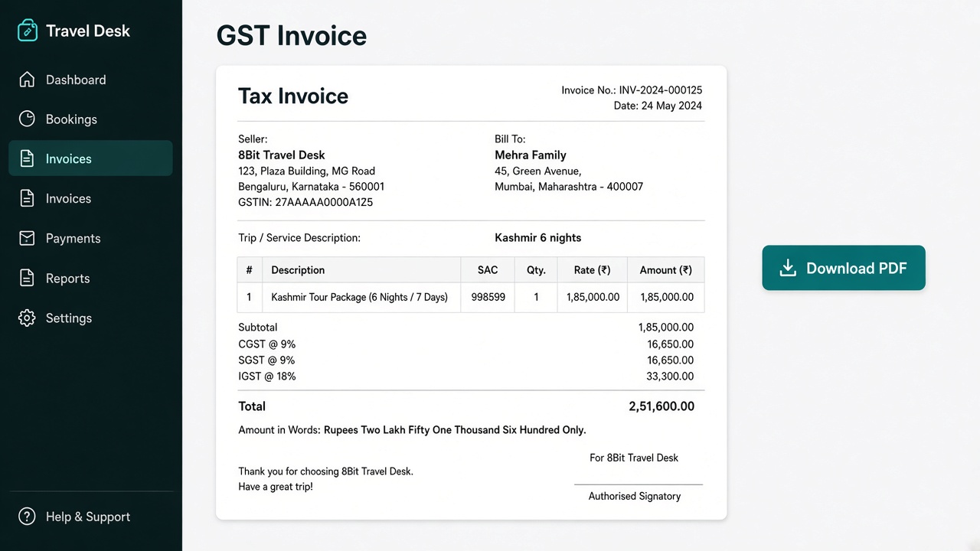Click the Settings gear icon
Screen dimensions: 980x551
click(27, 318)
